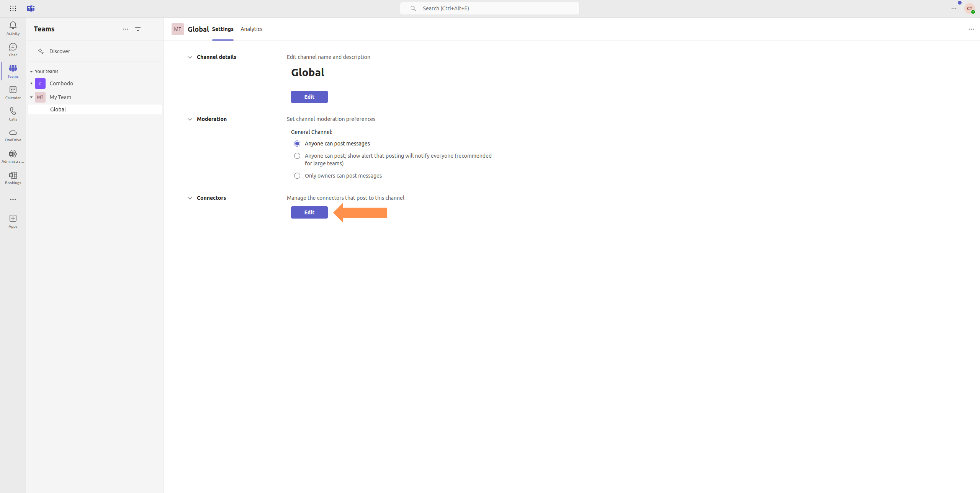
Task: Select 'Anyone can post messages' radio button
Action: [x=297, y=144]
